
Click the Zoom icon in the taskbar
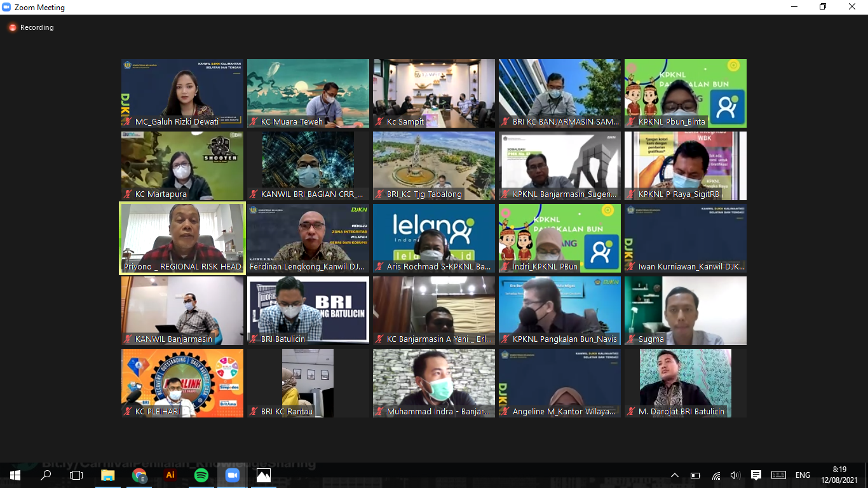232,475
